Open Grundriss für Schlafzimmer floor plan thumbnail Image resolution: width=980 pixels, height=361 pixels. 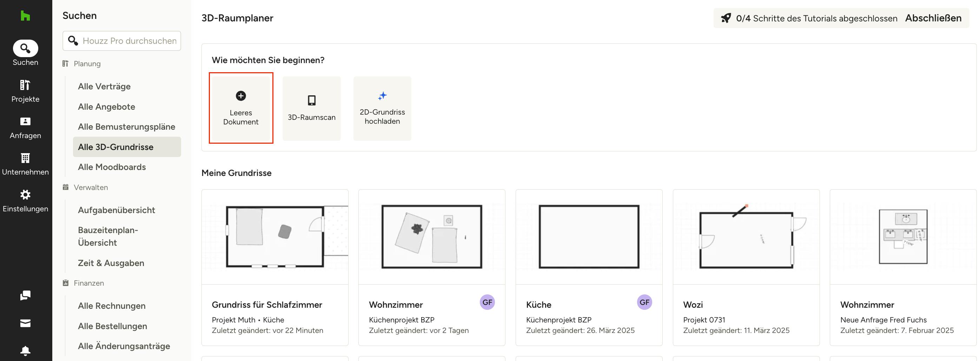click(x=275, y=237)
